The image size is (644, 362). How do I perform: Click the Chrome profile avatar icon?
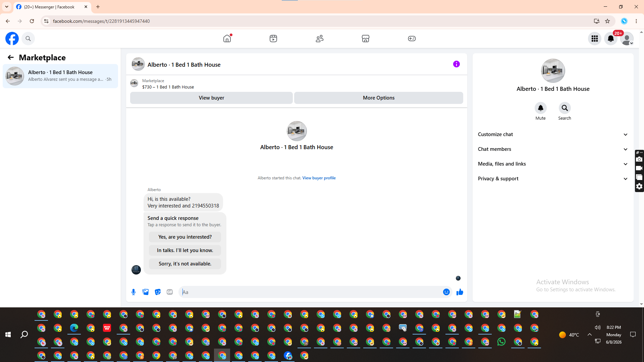point(624,21)
